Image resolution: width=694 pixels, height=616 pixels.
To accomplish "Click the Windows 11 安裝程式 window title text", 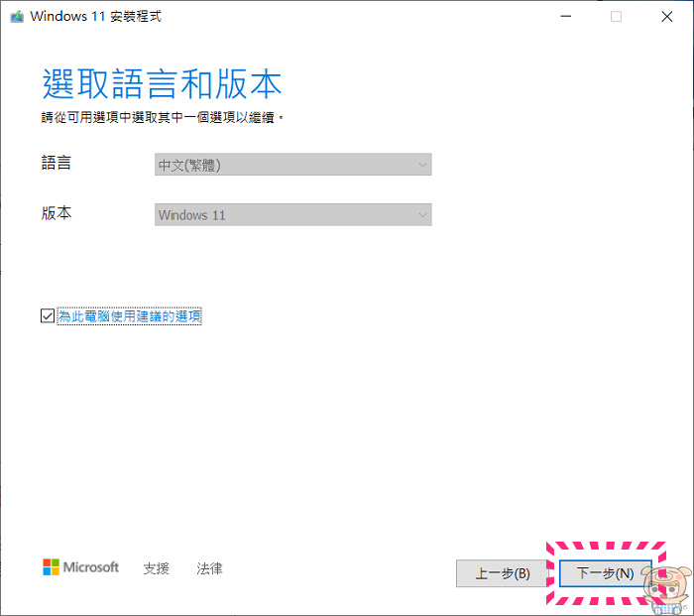I will [x=95, y=17].
